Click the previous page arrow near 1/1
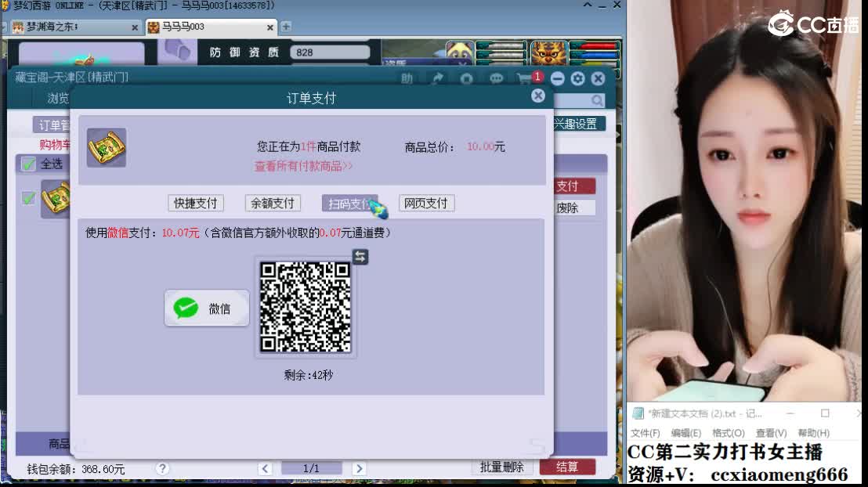This screenshot has height=487, width=868. pos(266,467)
